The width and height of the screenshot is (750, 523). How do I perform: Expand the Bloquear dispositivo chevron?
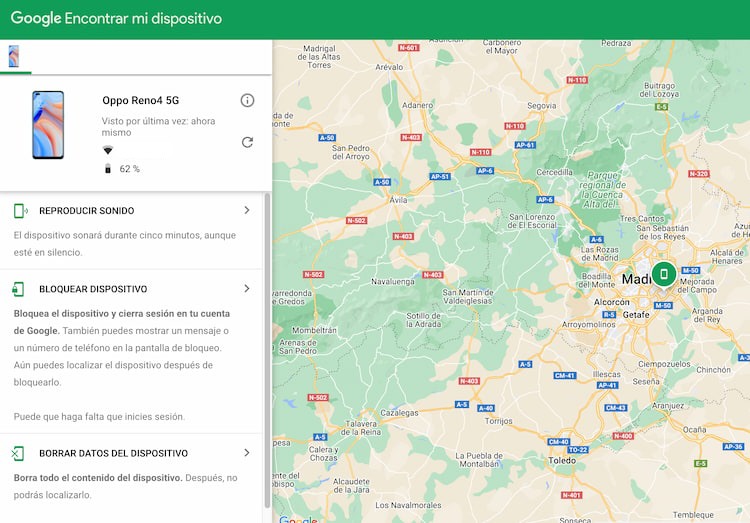tap(247, 289)
